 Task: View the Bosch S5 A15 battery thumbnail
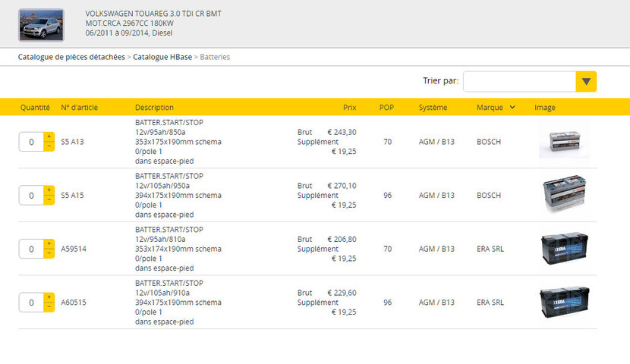[563, 195]
